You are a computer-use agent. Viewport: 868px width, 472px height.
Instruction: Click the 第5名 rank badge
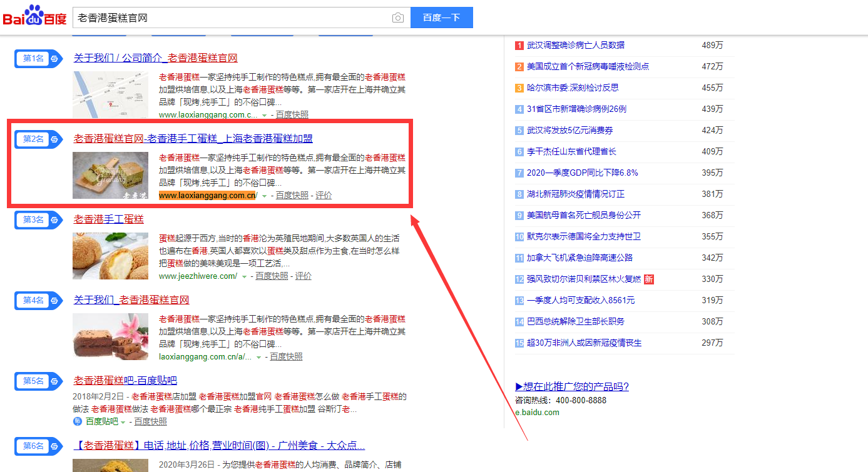(38, 381)
